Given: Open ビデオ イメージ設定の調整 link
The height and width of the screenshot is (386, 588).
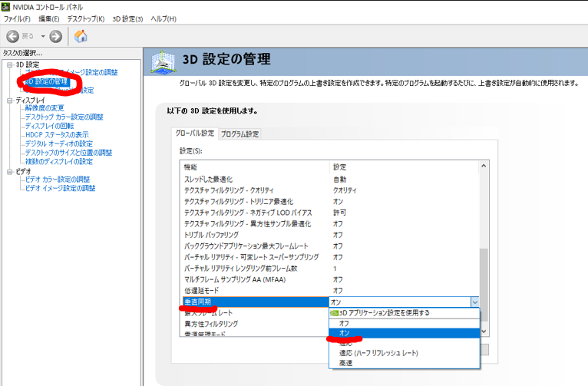Looking at the screenshot, I should point(61,188).
